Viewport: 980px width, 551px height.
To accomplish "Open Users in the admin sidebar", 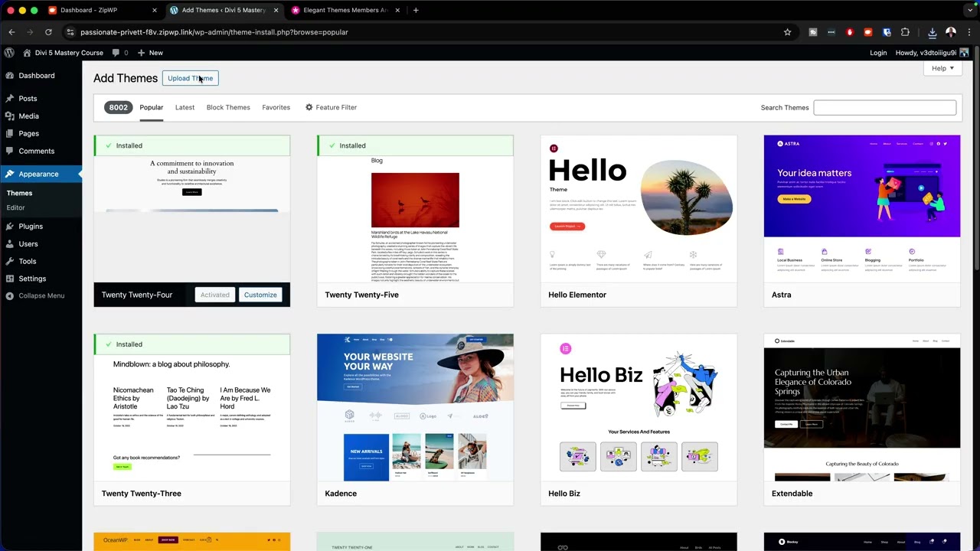I will pos(28,244).
